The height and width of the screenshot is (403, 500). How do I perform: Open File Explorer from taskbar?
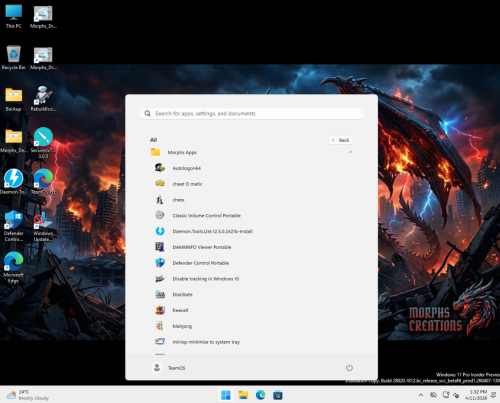pos(243,395)
